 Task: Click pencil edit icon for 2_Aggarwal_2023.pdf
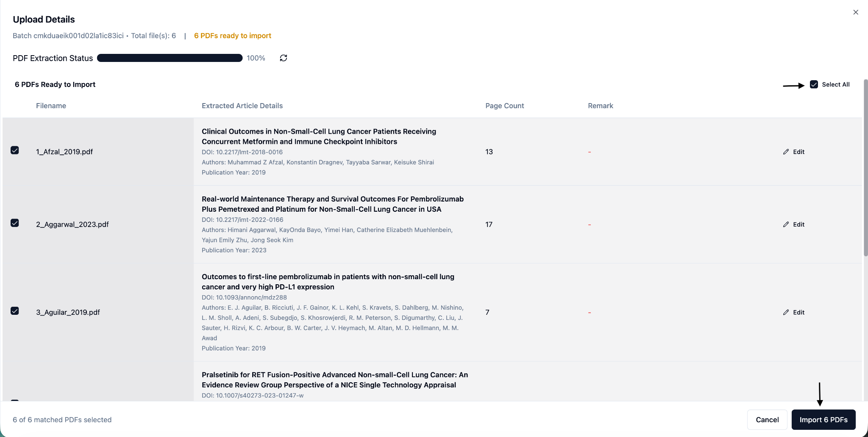(x=786, y=224)
